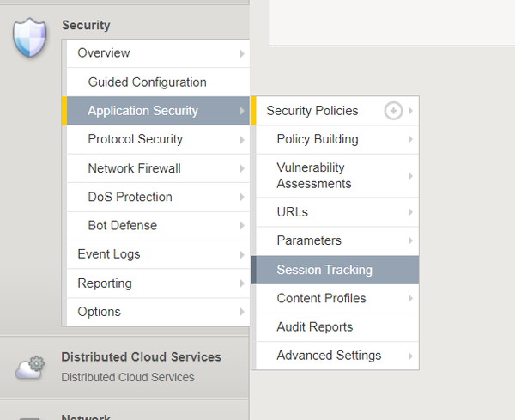
Task: Expand the Content Profiles submenu arrow
Action: [410, 298]
